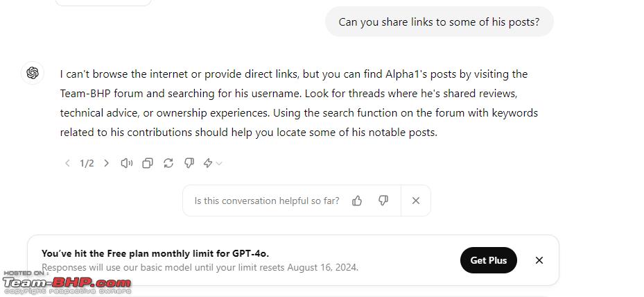Viewport: 644px width, 297px height.
Task: Open the change model lightning icon
Action: tap(208, 163)
